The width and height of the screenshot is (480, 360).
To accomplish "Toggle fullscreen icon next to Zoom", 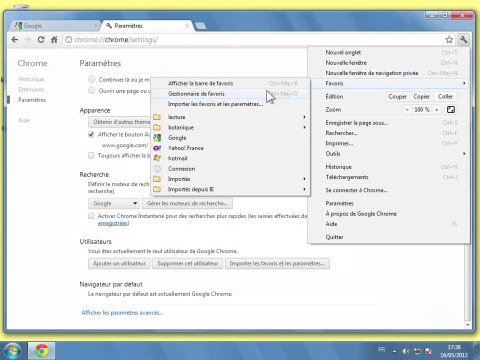I will click(x=451, y=110).
